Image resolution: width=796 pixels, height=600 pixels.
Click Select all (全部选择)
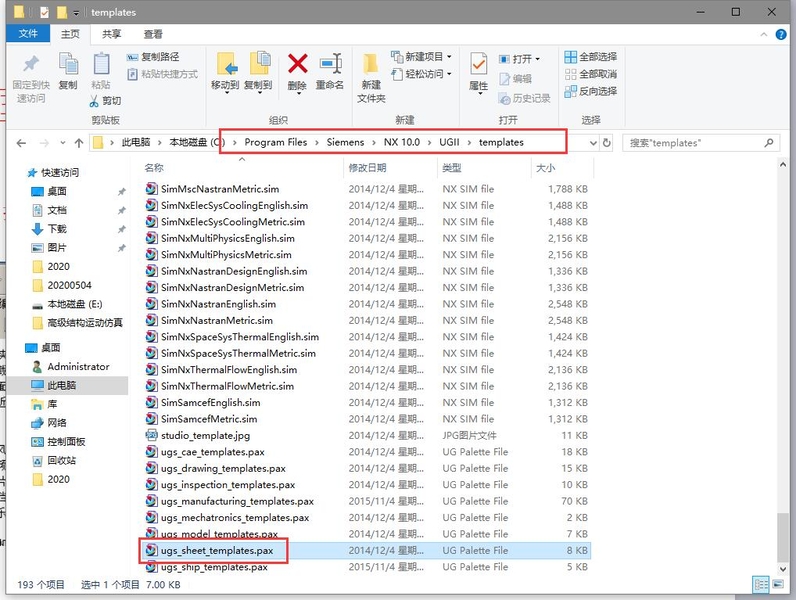[591, 57]
